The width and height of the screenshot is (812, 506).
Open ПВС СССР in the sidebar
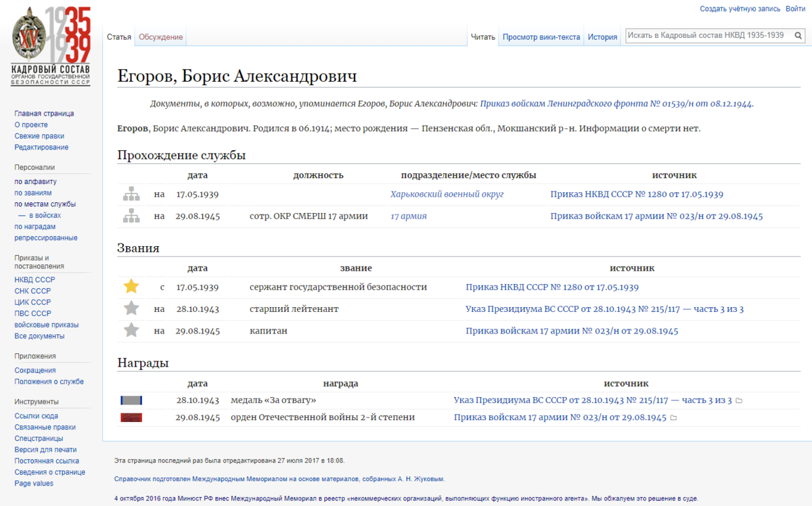tap(32, 313)
